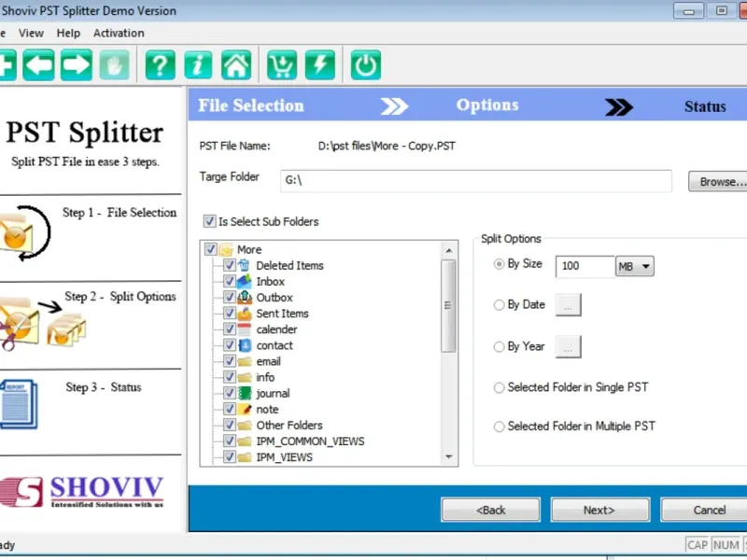The height and width of the screenshot is (560, 747).
Task: Click the Back button
Action: coord(491,510)
